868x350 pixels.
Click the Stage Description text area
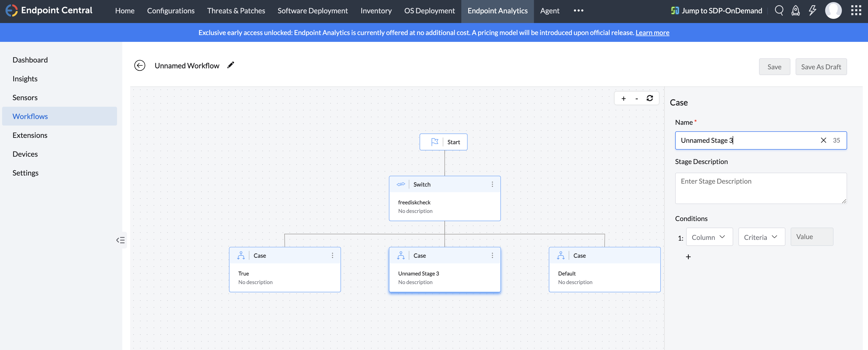coord(761,188)
